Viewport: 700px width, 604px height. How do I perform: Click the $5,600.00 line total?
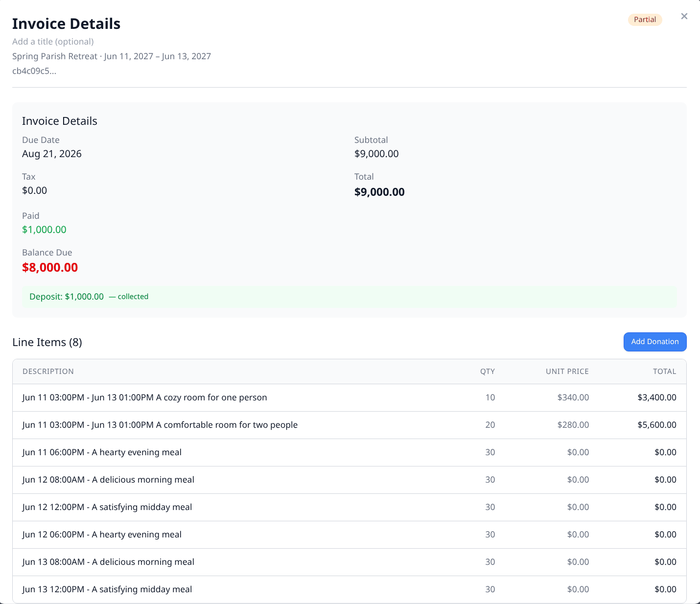pos(657,425)
